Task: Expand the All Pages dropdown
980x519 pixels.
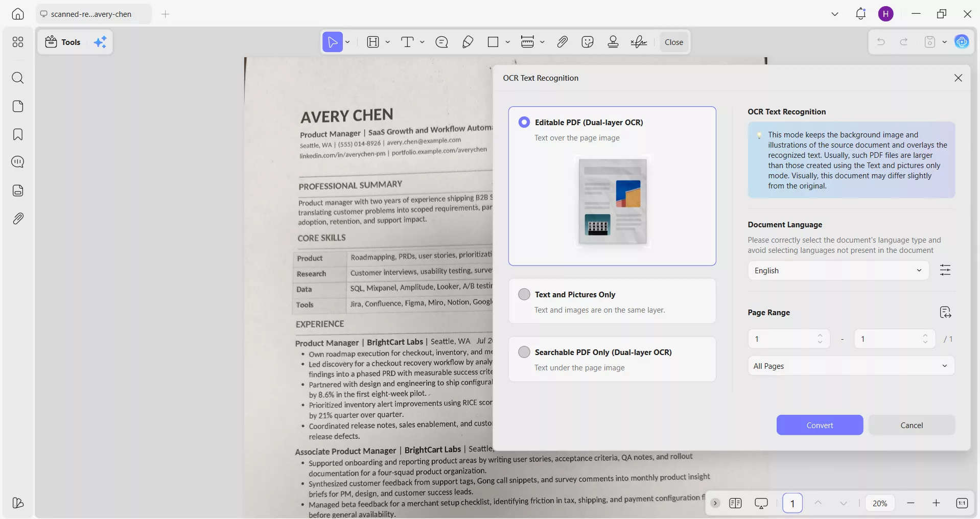Action: click(851, 366)
